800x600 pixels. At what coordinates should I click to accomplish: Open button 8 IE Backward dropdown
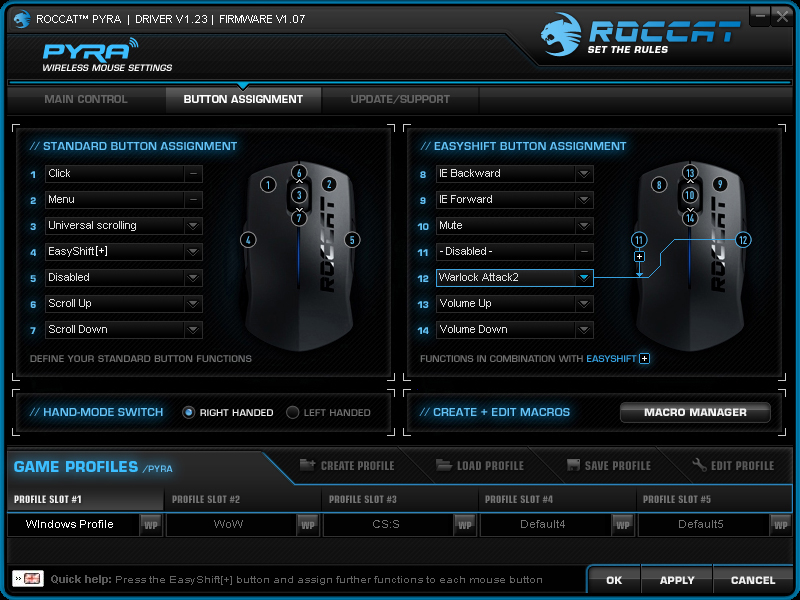[x=584, y=173]
